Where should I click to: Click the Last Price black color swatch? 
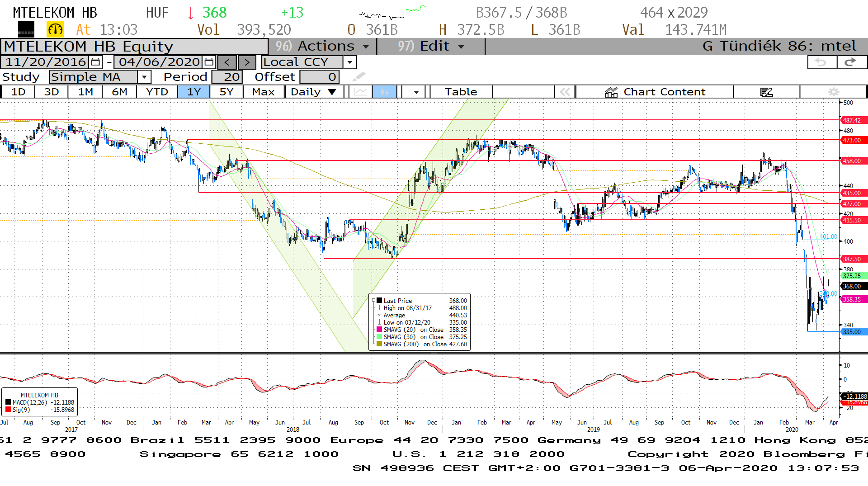[380, 301]
